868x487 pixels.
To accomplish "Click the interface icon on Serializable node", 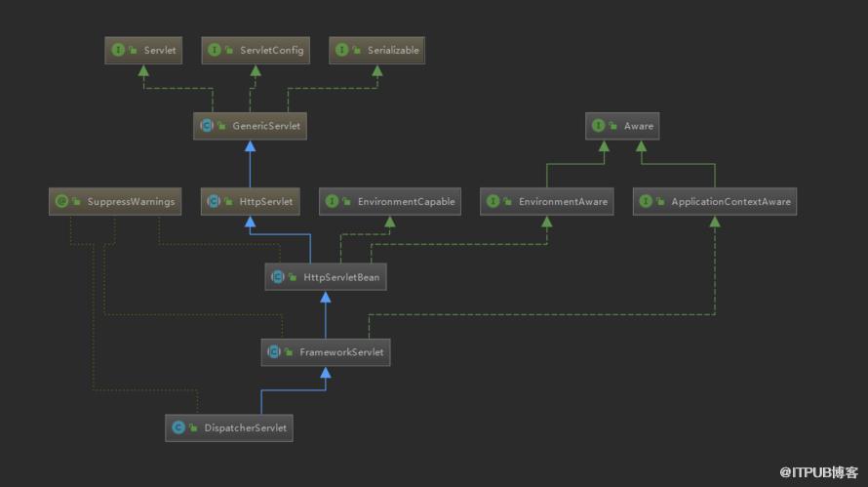I will pyautogui.click(x=342, y=50).
